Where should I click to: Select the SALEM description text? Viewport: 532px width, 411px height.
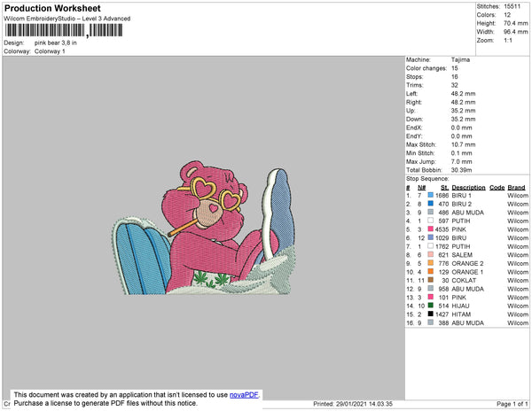coord(462,255)
